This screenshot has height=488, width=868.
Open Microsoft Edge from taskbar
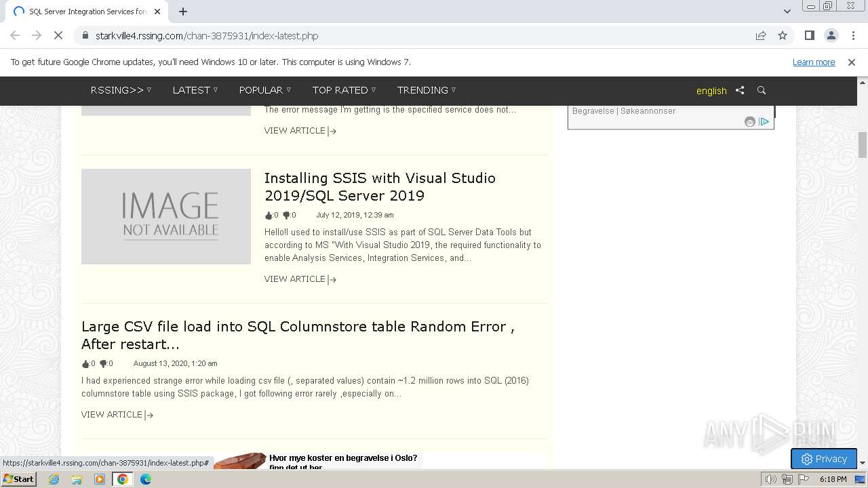point(145,479)
